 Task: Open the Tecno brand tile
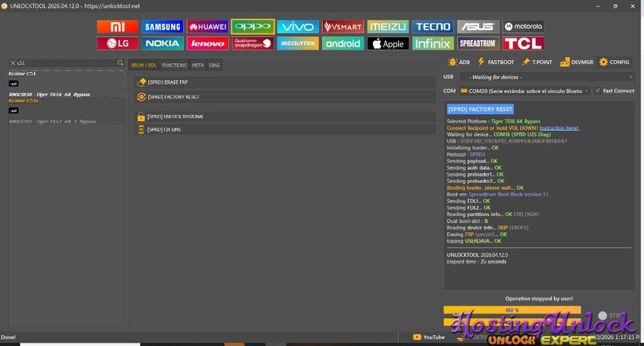[433, 27]
